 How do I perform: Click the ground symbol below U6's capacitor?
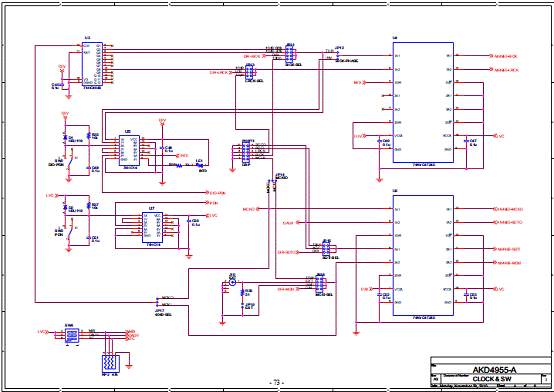[x=162, y=183]
